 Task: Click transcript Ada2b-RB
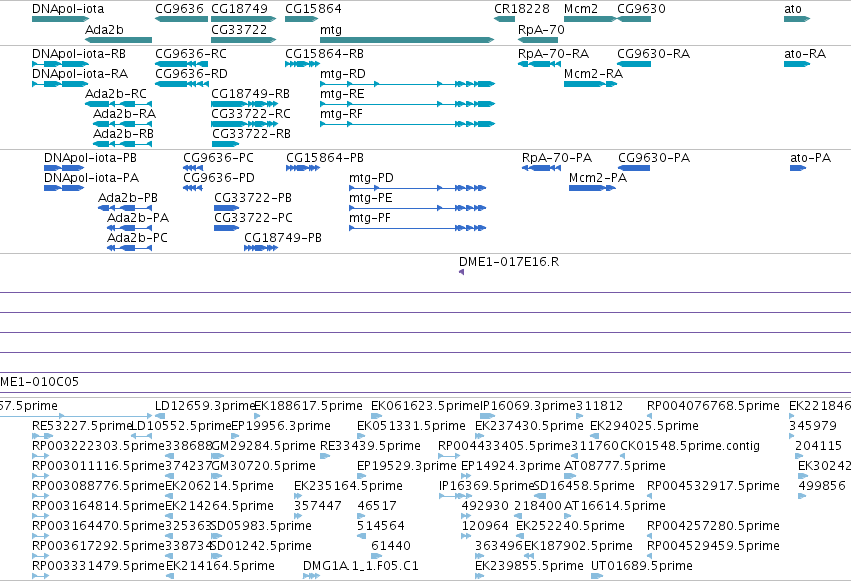click(x=122, y=144)
